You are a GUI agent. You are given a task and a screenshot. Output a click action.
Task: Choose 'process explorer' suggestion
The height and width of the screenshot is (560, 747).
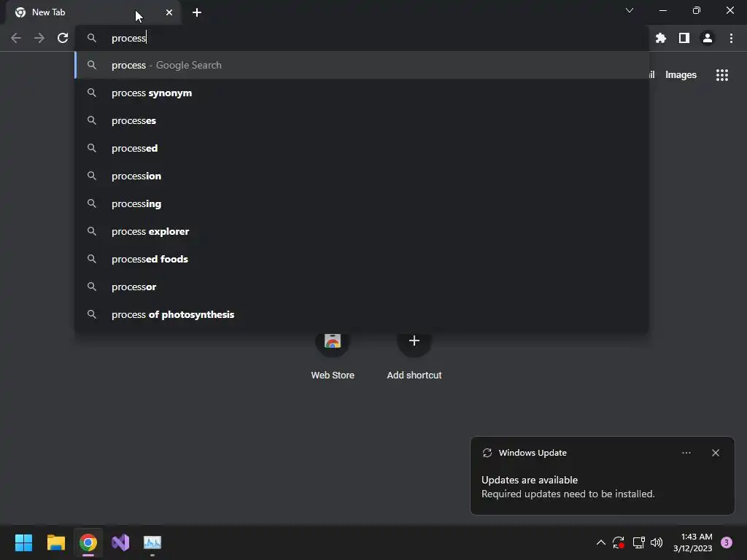point(362,231)
